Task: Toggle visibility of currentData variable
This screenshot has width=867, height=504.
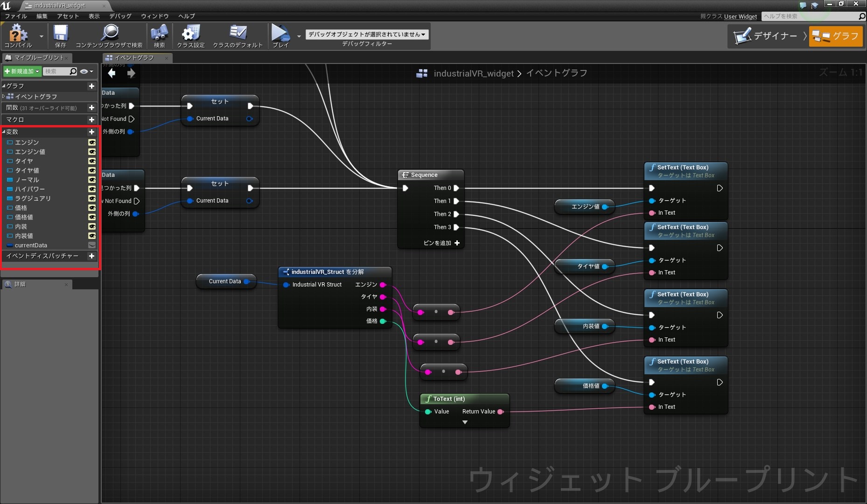Action: [92, 245]
